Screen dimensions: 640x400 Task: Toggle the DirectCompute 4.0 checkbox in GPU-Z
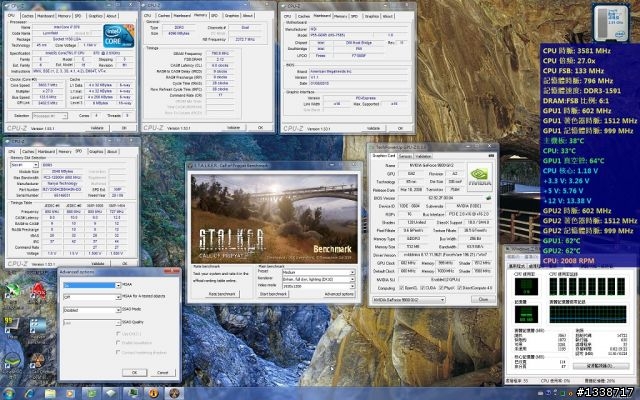pyautogui.click(x=460, y=288)
